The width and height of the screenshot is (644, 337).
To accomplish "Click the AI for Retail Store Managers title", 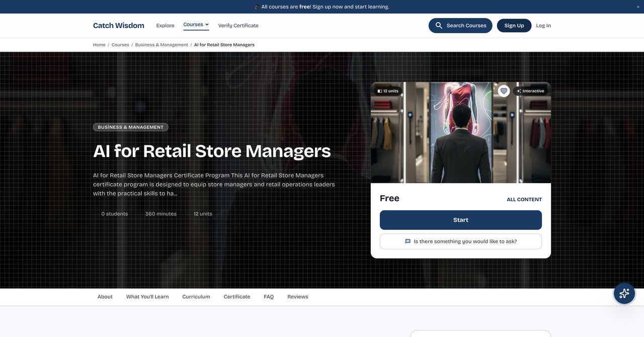I will click(212, 151).
